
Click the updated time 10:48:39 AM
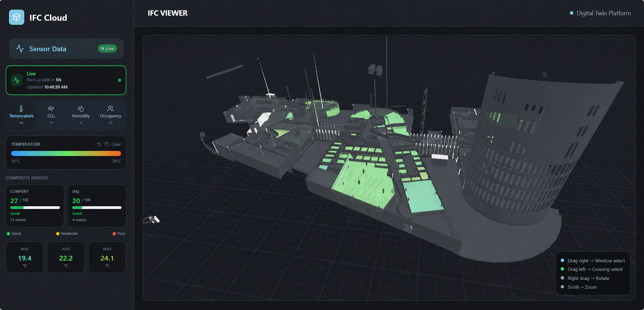point(56,87)
